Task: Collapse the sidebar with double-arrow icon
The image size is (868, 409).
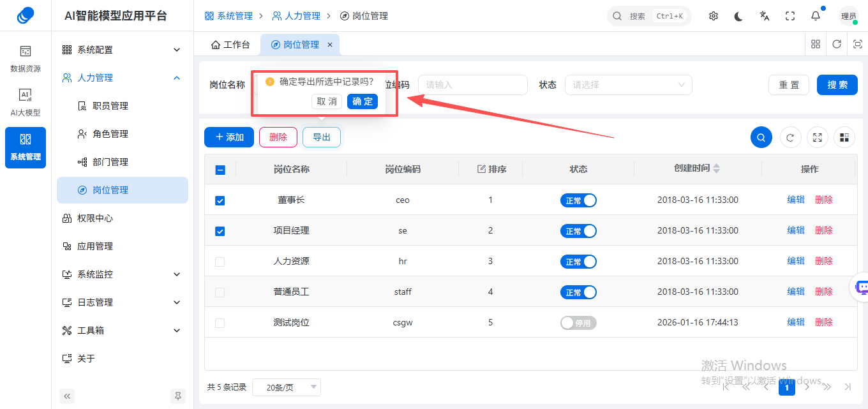Action: [x=68, y=396]
